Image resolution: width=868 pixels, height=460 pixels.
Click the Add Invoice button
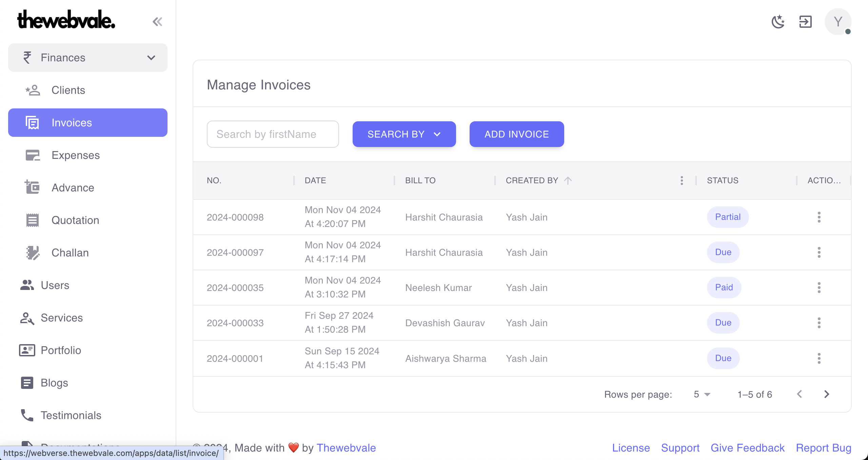pyautogui.click(x=516, y=134)
